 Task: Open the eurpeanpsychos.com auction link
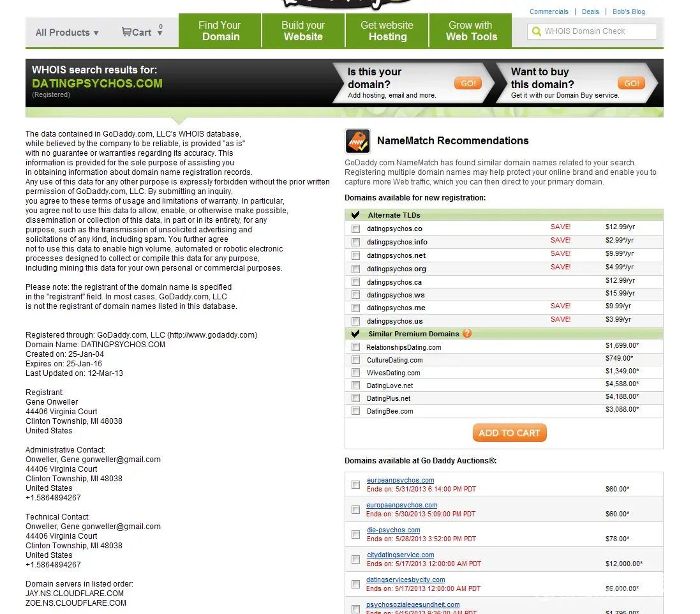(401, 480)
